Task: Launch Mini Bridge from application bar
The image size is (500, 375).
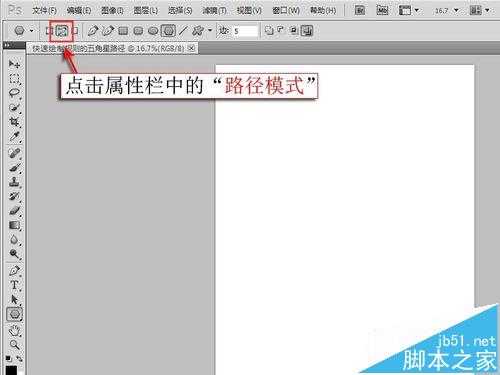Action: [382, 10]
